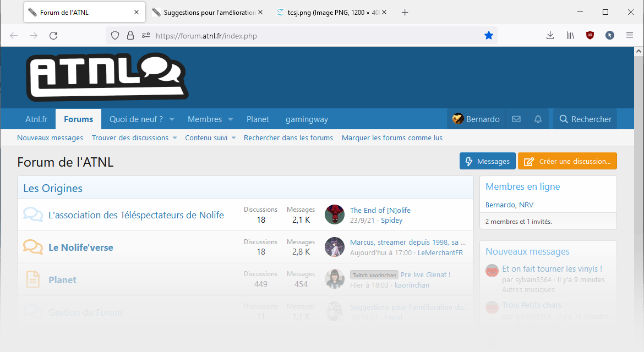Click the browser forward arrow
Screen dimensions: 644x352
tap(34, 36)
